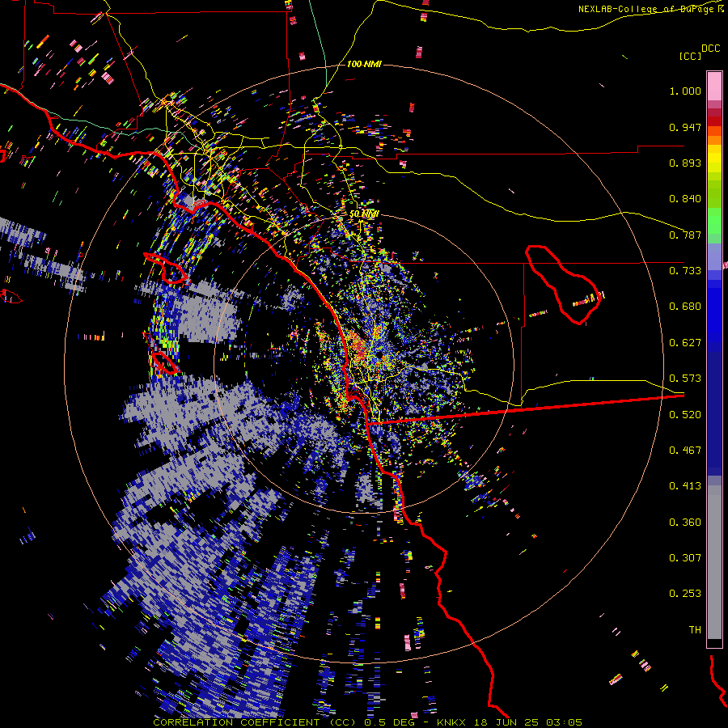This screenshot has width=728, height=728.
Task: Click the [CC] units label
Action: pos(690,56)
